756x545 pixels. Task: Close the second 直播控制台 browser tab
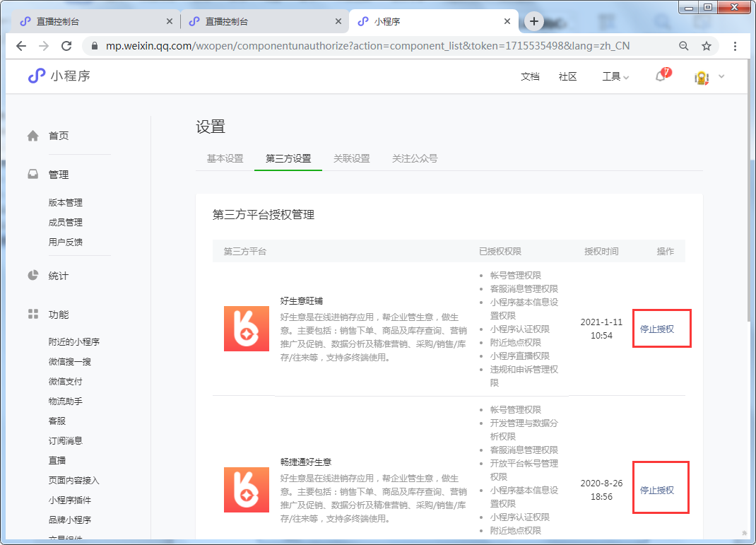[x=338, y=21]
